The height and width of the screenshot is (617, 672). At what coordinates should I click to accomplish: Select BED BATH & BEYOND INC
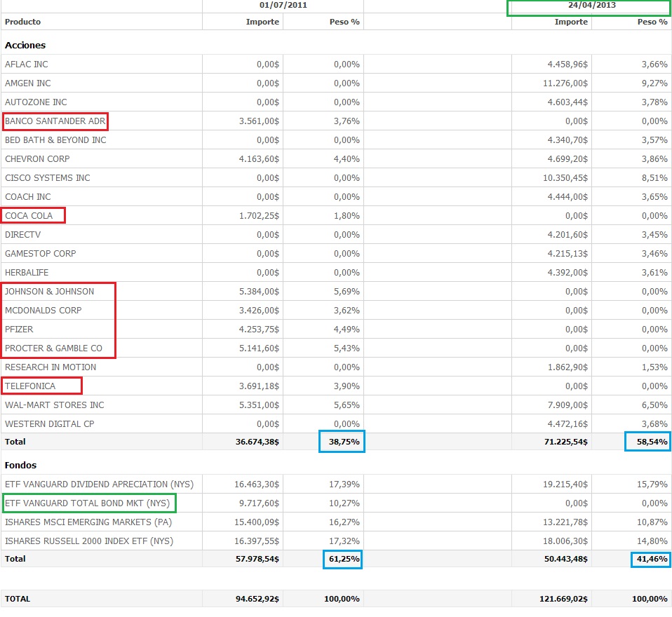[x=55, y=140]
